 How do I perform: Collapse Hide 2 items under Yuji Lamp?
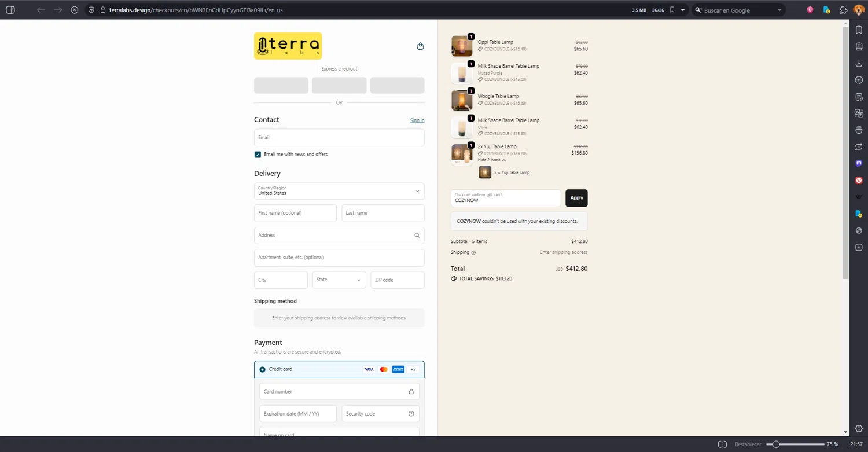click(x=492, y=160)
